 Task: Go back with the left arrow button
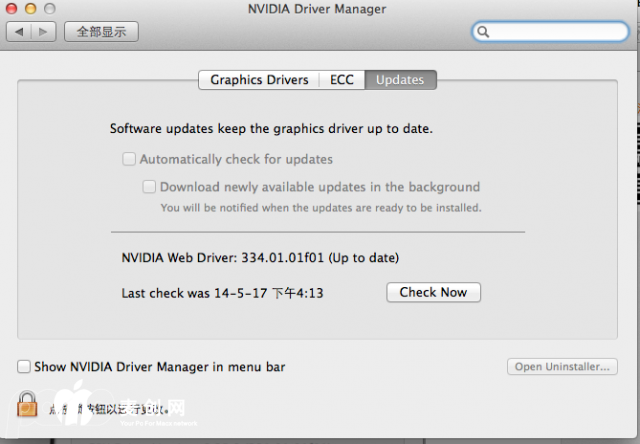point(21,32)
